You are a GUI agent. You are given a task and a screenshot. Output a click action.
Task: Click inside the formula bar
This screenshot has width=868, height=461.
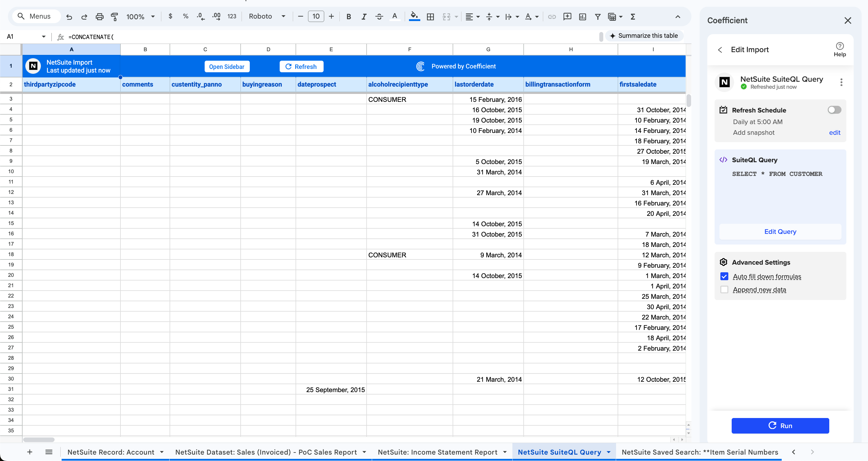236,37
